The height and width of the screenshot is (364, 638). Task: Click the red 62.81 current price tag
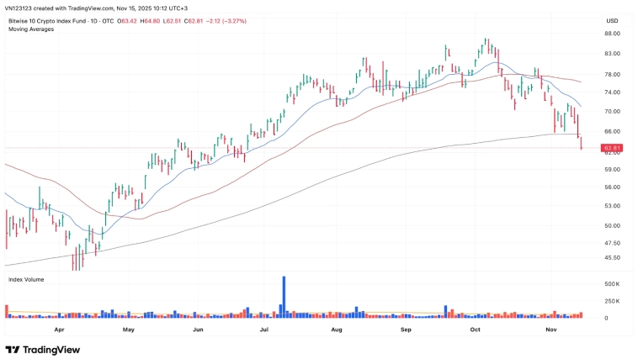click(x=612, y=148)
